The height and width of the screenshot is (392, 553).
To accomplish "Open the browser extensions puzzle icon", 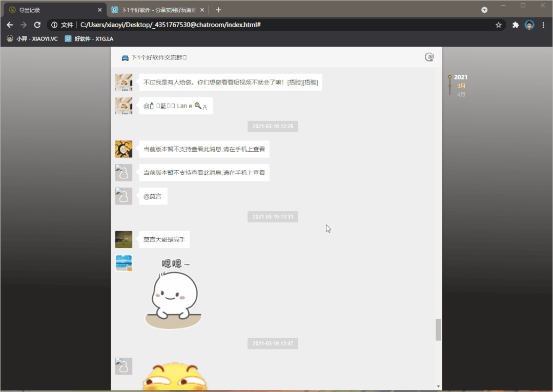I will coord(516,25).
